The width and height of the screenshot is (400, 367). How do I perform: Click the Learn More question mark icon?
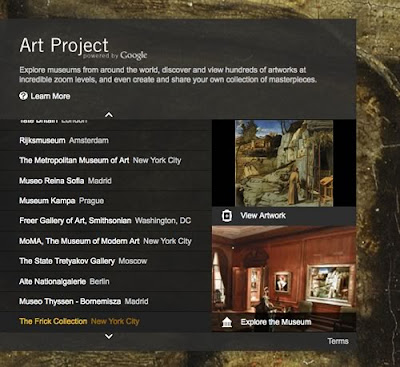(23, 96)
